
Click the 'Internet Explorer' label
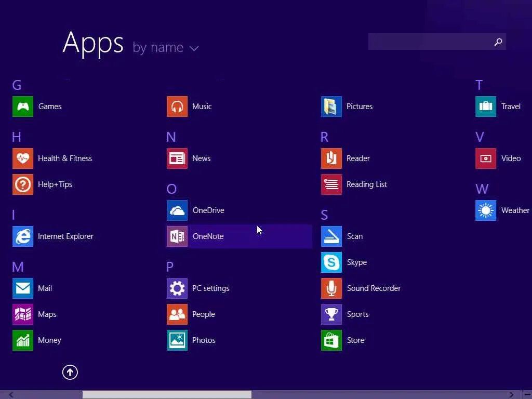[65, 236]
